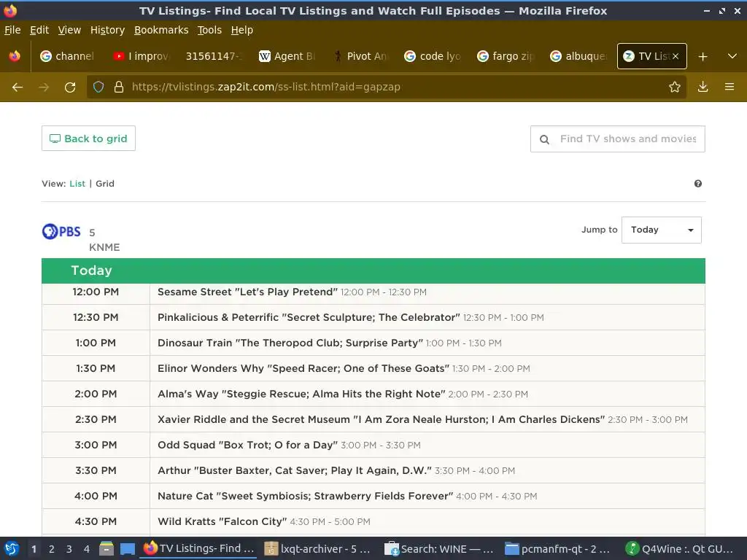
Task: Click the TV Listings Firefox taskbar button
Action: coord(198,548)
